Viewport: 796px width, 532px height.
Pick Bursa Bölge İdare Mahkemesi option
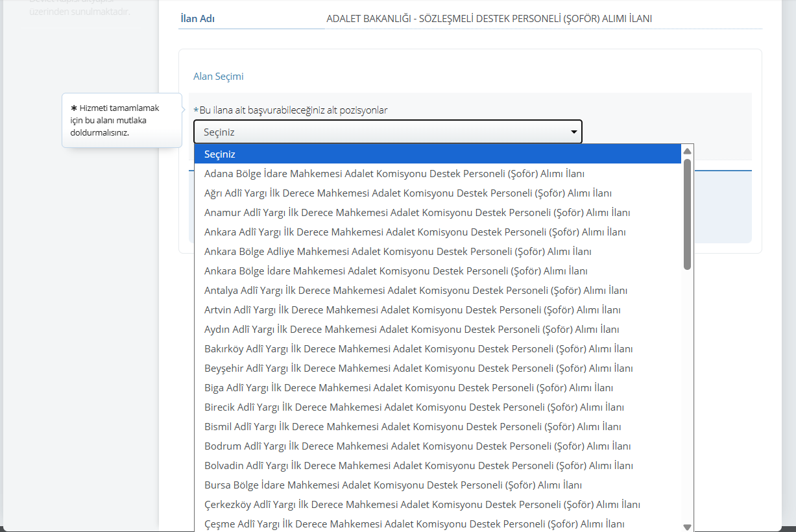(x=438, y=485)
